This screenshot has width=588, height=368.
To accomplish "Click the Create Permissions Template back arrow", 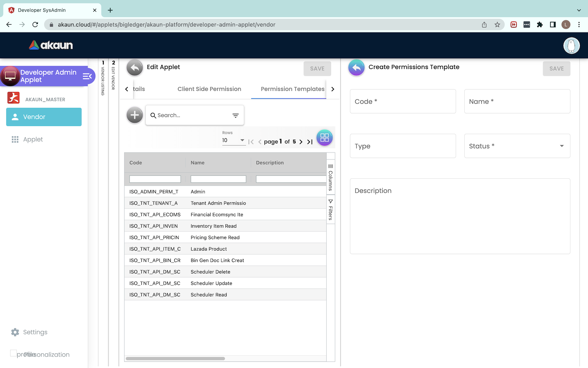I will [356, 68].
